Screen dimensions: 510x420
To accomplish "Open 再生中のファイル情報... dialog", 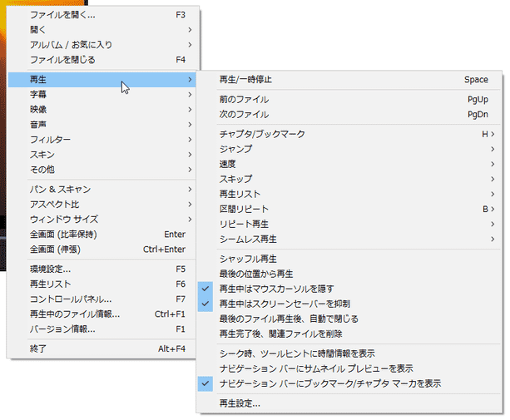I will coord(74,314).
